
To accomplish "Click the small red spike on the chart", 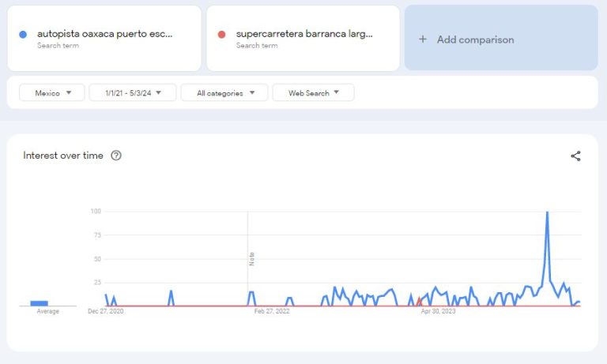I will [x=419, y=300].
